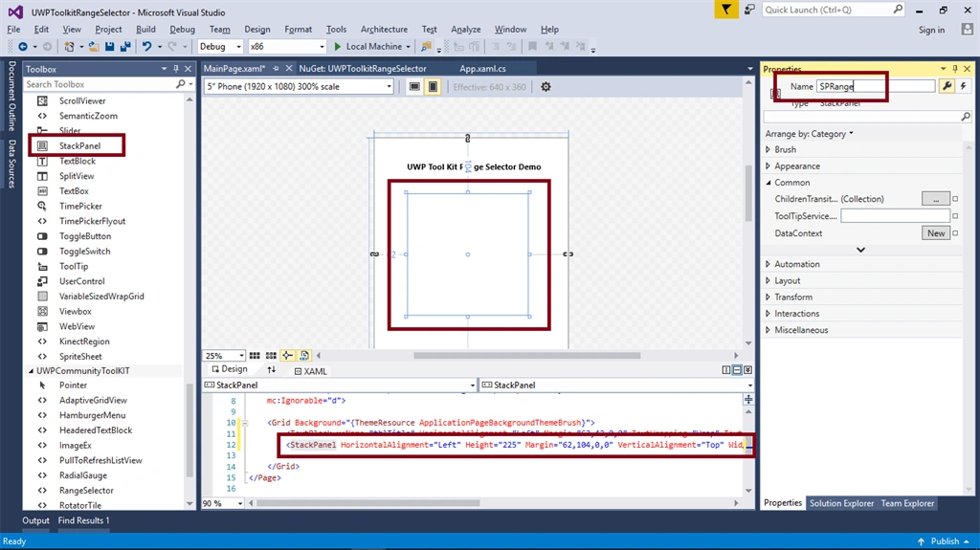
Task: Select the StackPanel toolbox control
Action: click(x=79, y=145)
